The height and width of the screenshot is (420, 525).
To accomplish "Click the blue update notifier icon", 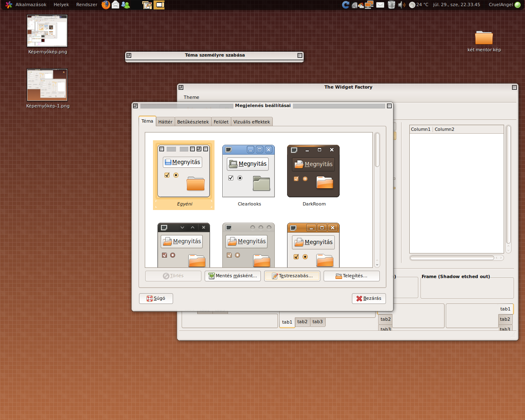I will pyautogui.click(x=346, y=5).
